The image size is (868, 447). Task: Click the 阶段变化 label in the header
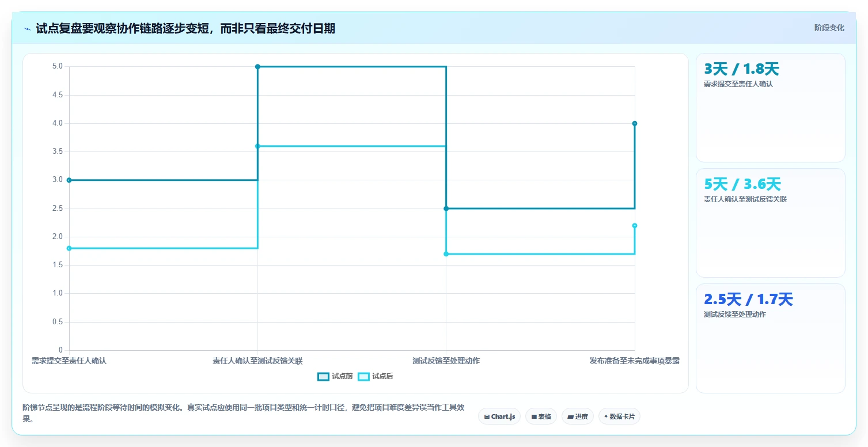829,28
